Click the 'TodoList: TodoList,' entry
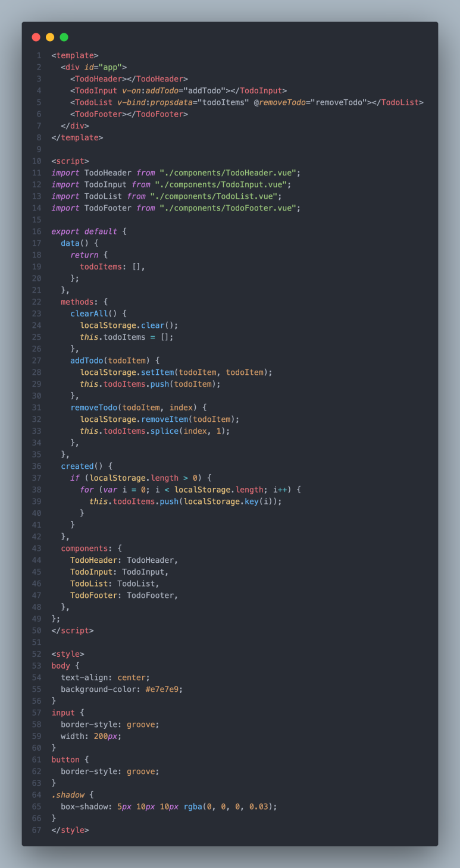The image size is (460, 868). coord(115,584)
